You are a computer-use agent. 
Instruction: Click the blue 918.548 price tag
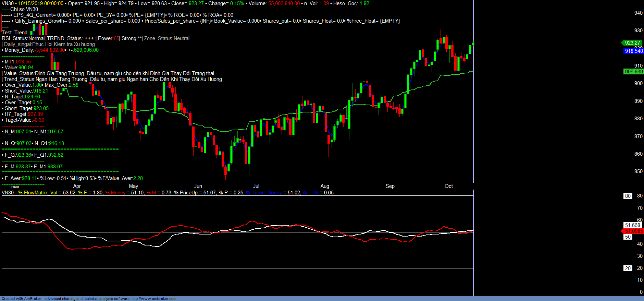(x=633, y=51)
